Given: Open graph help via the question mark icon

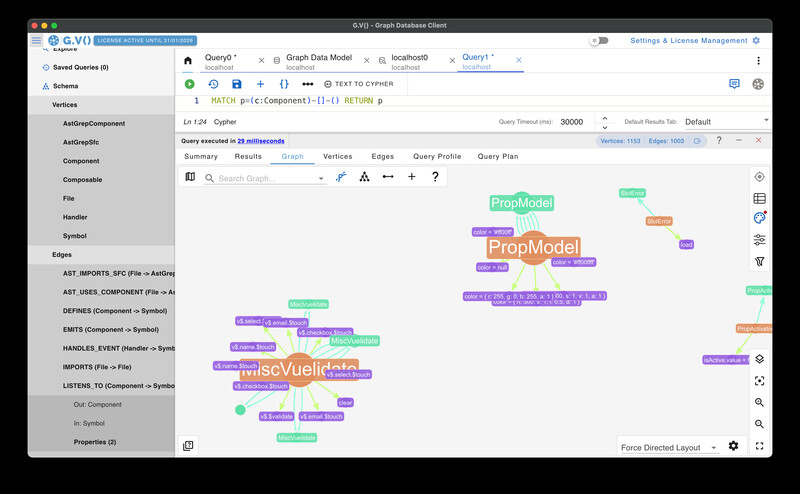Looking at the screenshot, I should 435,177.
